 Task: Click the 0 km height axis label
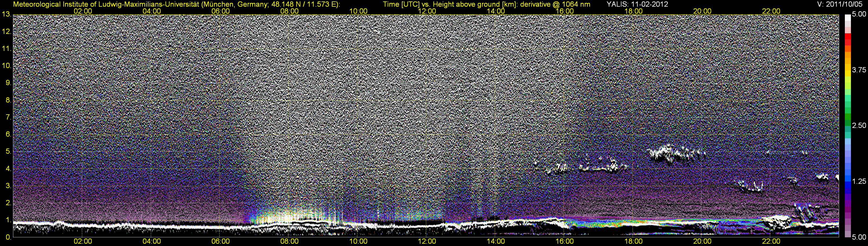[8, 237]
